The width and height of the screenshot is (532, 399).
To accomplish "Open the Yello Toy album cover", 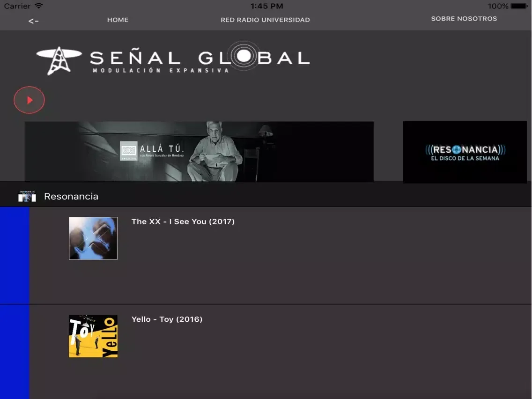I will pyautogui.click(x=93, y=336).
